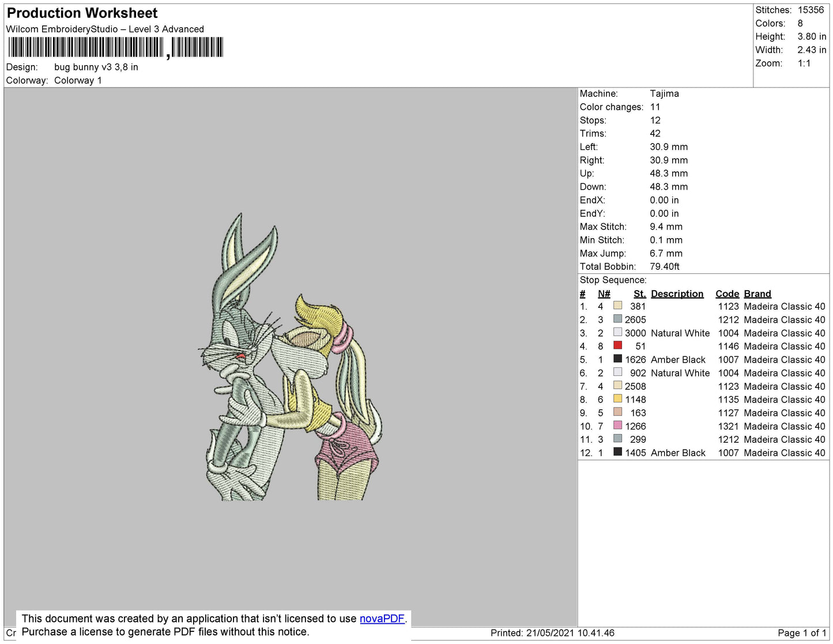Click 'Page 1 of 1' footer text
The image size is (833, 644).
click(802, 632)
